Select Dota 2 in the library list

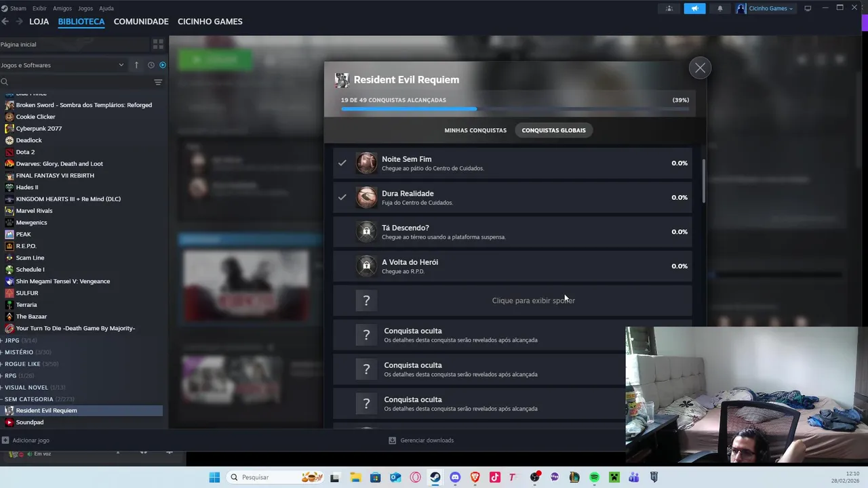coord(25,152)
